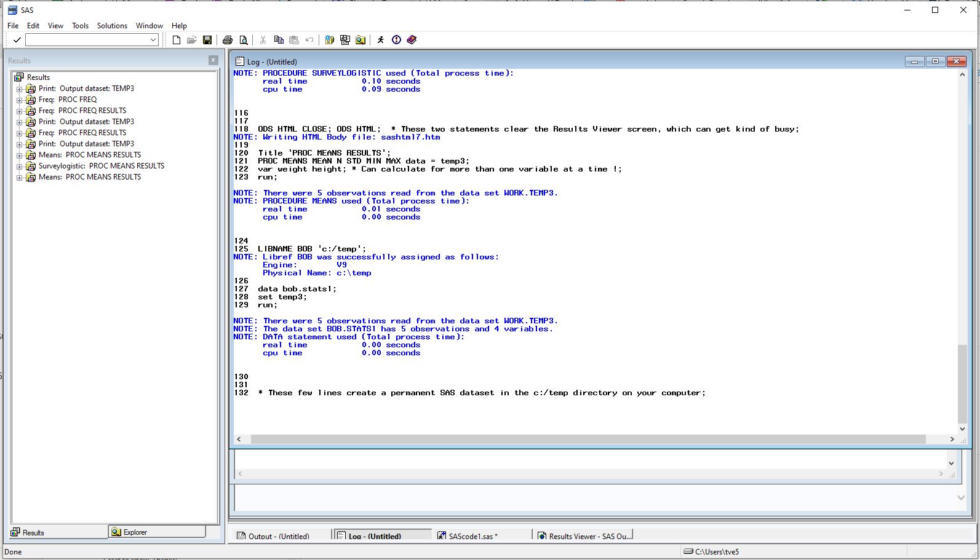Click the command checkmark button

click(17, 40)
